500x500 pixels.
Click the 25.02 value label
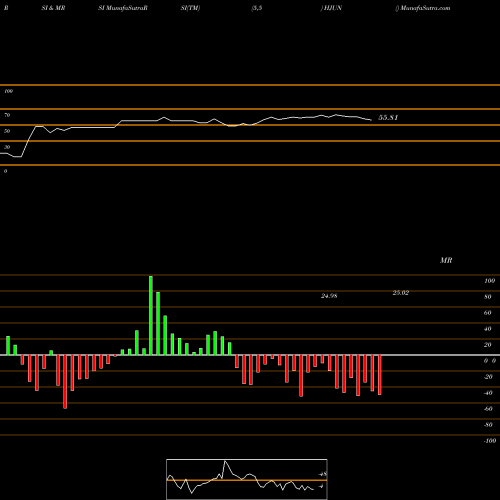click(401, 293)
